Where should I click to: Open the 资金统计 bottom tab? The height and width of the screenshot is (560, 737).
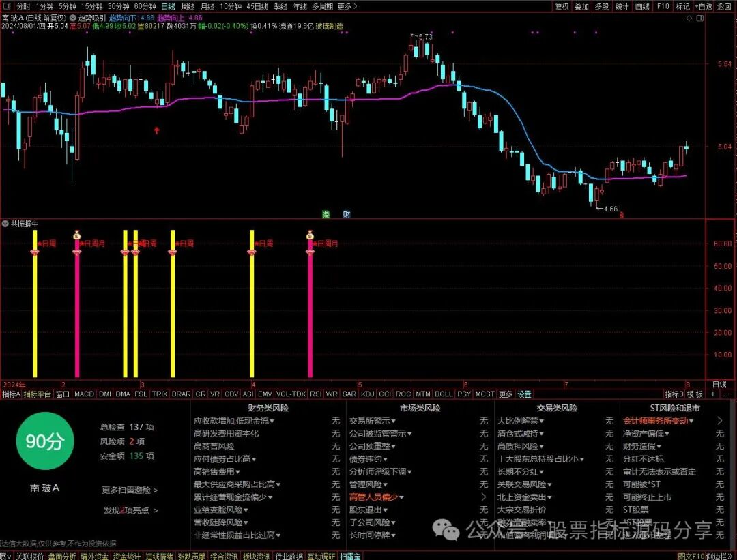(127, 556)
